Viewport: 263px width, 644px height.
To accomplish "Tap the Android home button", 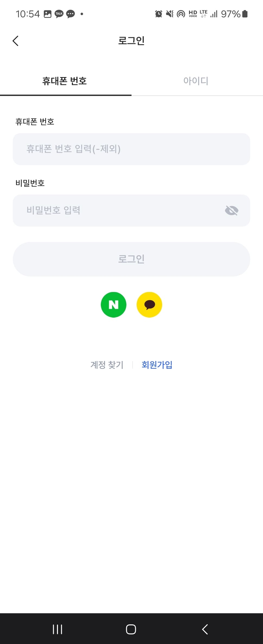I will [x=131, y=629].
